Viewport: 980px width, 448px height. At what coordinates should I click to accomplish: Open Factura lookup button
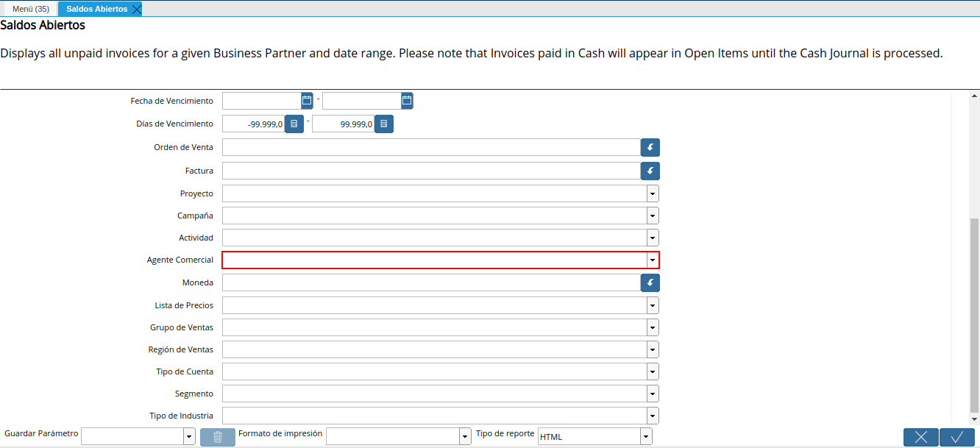tap(650, 171)
